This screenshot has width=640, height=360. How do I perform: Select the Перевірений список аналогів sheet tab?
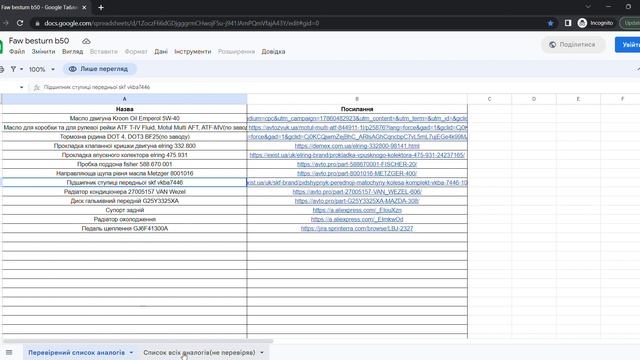pyautogui.click(x=76, y=352)
